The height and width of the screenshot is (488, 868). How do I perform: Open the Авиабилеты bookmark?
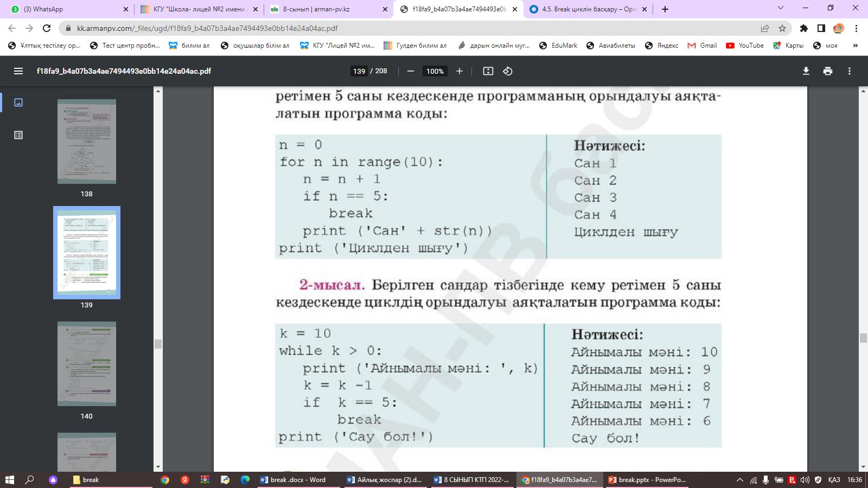(x=611, y=46)
